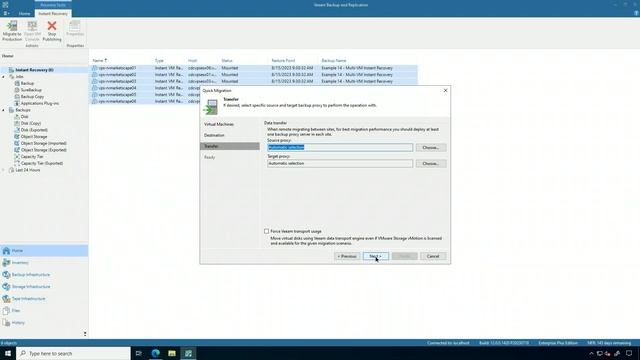This screenshot has height=360, width=640.
Task: Select the Transfer wizard step
Action: [x=230, y=146]
